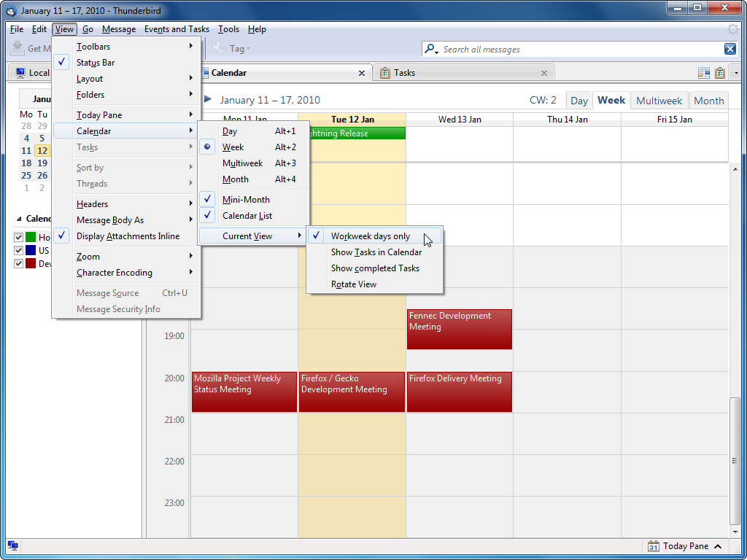The height and width of the screenshot is (560, 747).
Task: Open Mozilla Project Weekly Status Meeting event
Action: click(244, 392)
